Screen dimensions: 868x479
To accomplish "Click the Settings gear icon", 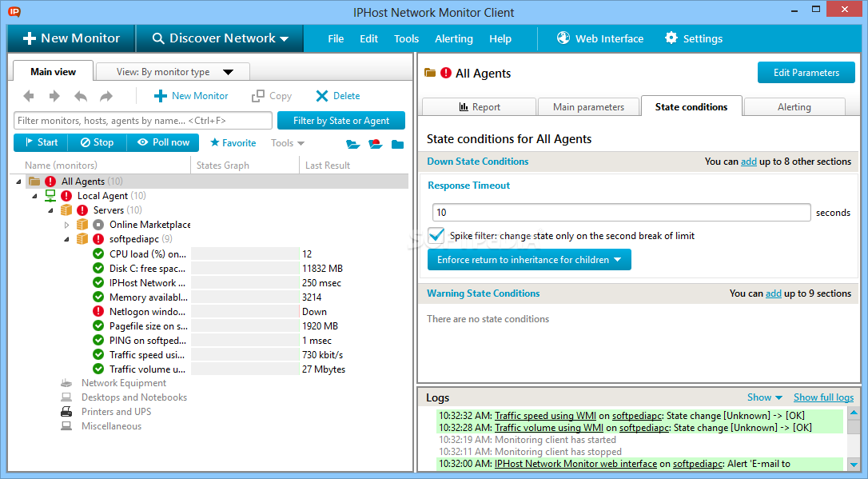I will click(x=671, y=38).
